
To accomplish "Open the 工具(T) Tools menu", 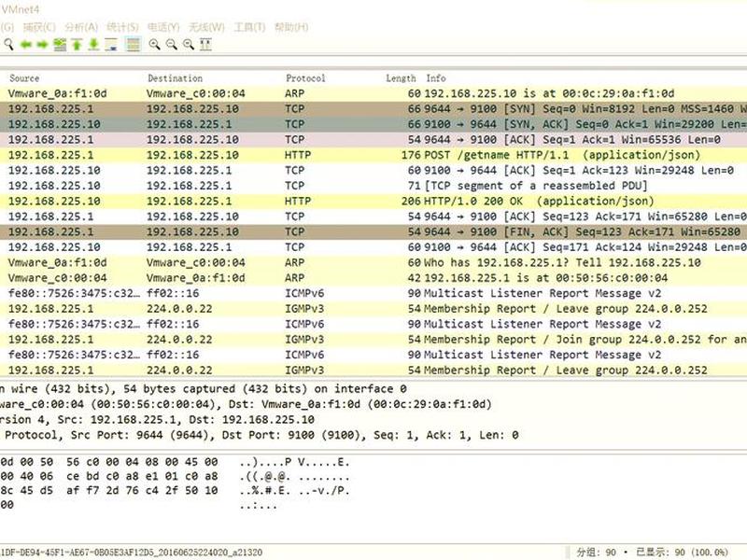I will point(249,27).
